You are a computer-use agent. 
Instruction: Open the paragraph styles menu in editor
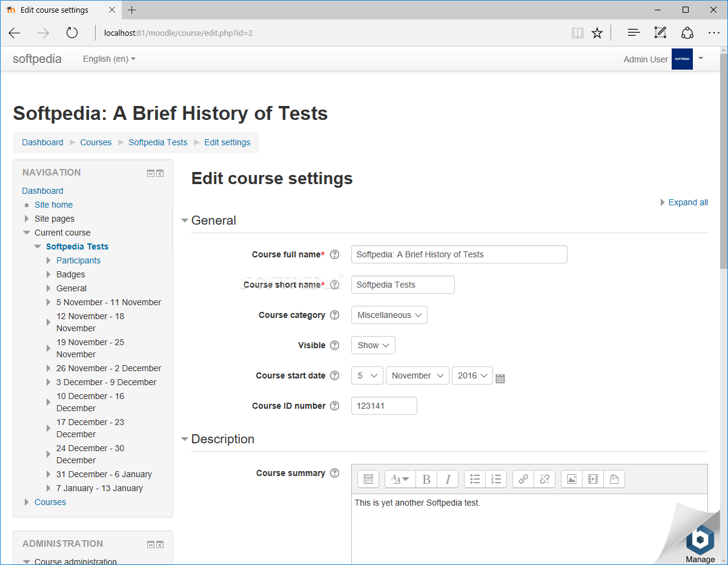(400, 479)
